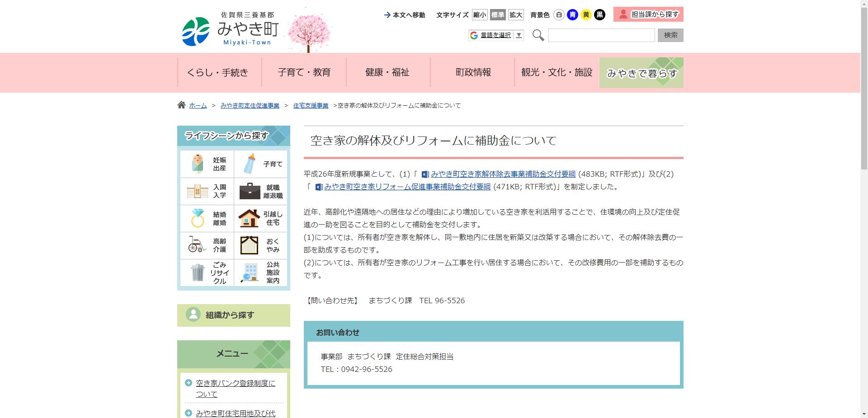Select the 青 background color

[573, 14]
